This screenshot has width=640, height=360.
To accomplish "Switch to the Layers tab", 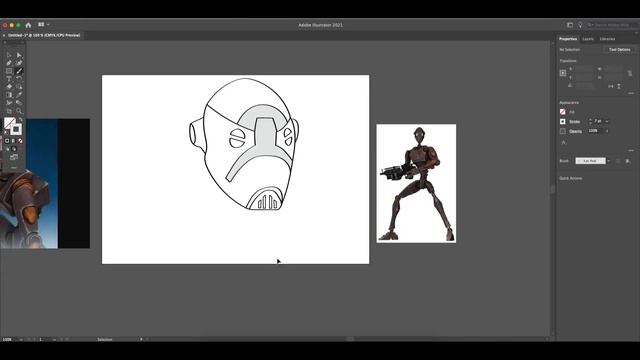I will pos(588,39).
